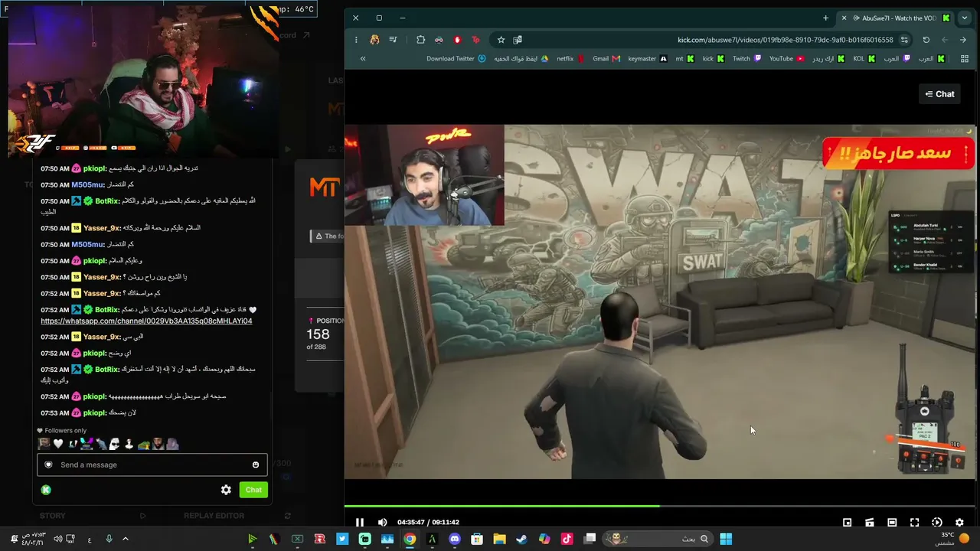The image size is (980, 551).
Task: Click the video progress bar
Action: [x=660, y=506]
